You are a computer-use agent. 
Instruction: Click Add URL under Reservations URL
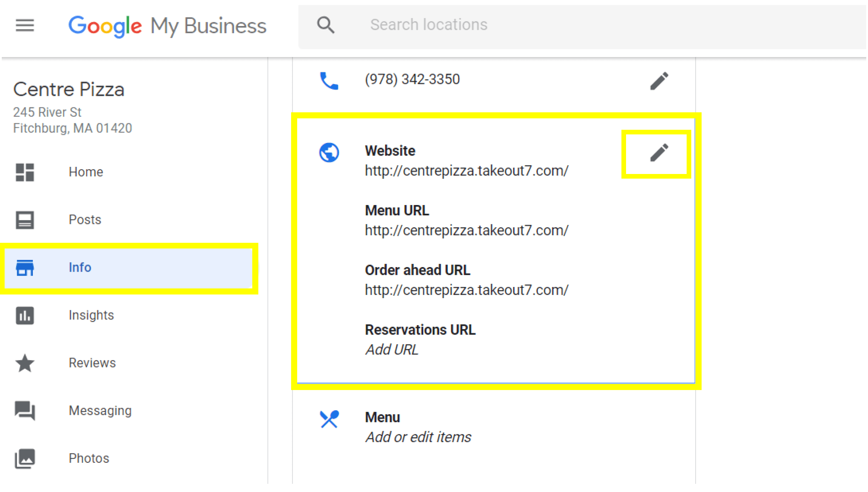[392, 350]
